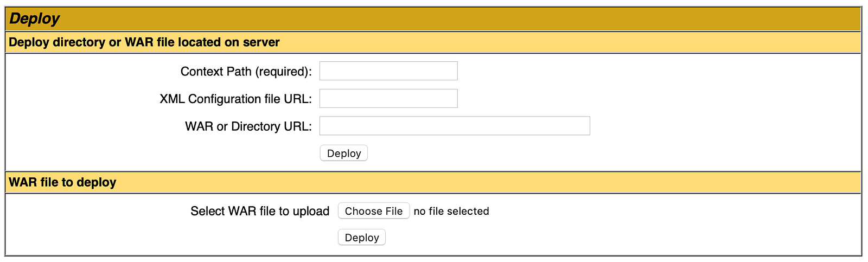The height and width of the screenshot is (262, 868).
Task: Open the Choose File picker
Action: pyautogui.click(x=373, y=211)
